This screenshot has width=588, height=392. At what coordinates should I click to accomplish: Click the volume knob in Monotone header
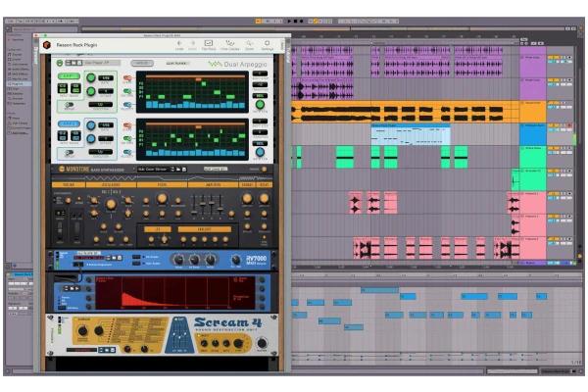(264, 170)
